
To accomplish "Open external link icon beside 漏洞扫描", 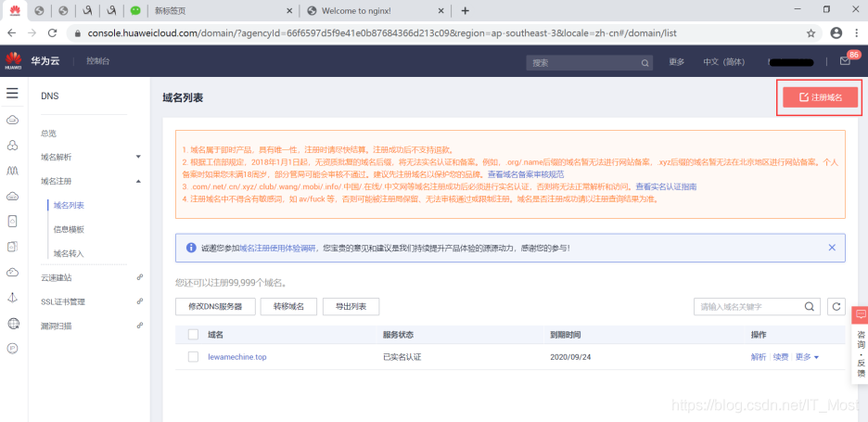I will (139, 326).
